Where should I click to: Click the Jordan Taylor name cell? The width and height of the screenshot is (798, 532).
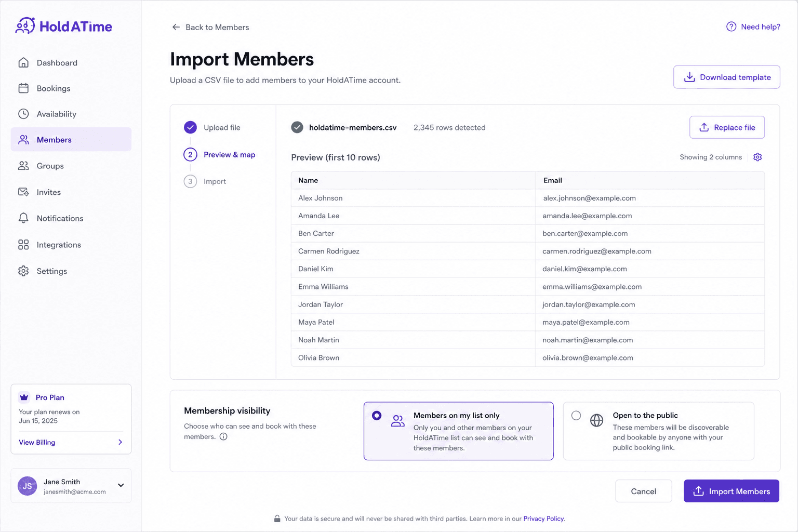(413, 304)
